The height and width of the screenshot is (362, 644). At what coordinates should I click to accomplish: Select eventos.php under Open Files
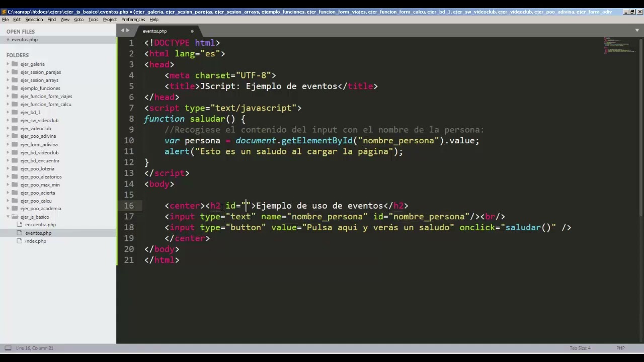(25, 40)
